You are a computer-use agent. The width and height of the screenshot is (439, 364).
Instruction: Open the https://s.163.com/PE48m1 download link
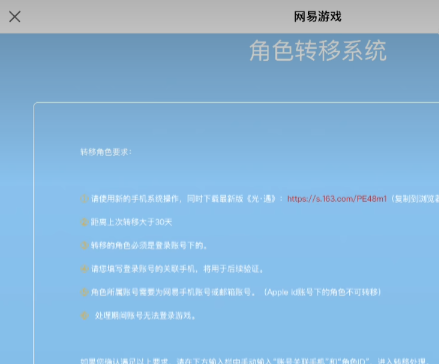(x=337, y=199)
